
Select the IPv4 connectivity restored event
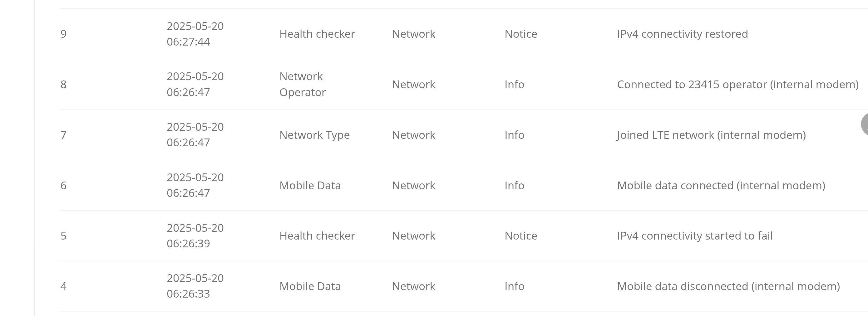coord(682,34)
